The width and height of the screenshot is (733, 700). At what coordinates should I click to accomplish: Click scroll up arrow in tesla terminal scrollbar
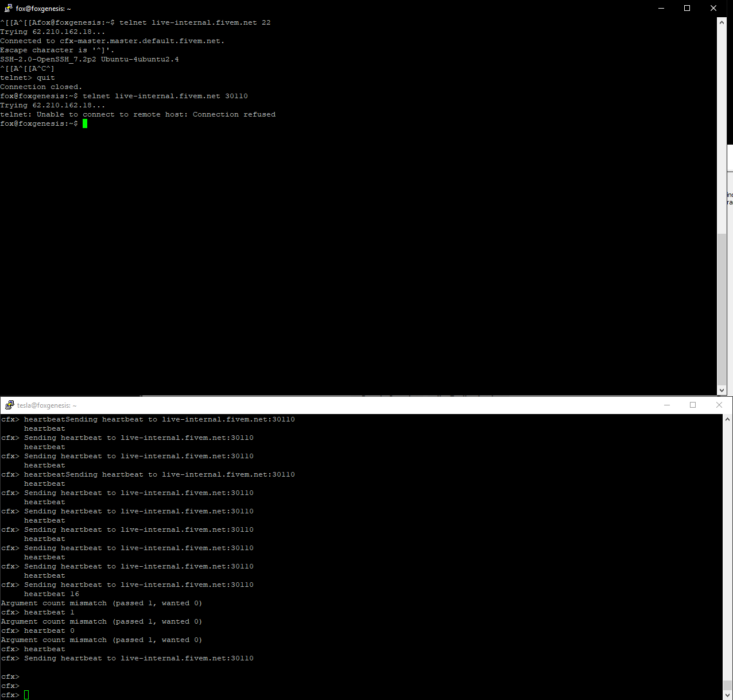point(728,419)
